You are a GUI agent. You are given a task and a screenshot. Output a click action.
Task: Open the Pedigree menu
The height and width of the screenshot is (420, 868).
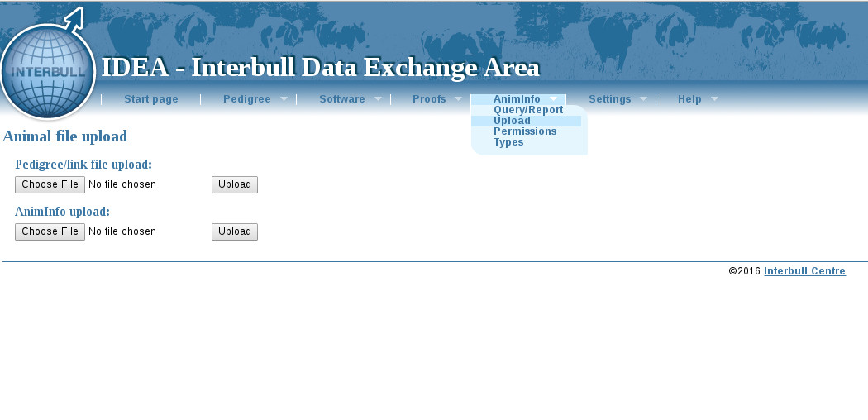click(x=246, y=99)
